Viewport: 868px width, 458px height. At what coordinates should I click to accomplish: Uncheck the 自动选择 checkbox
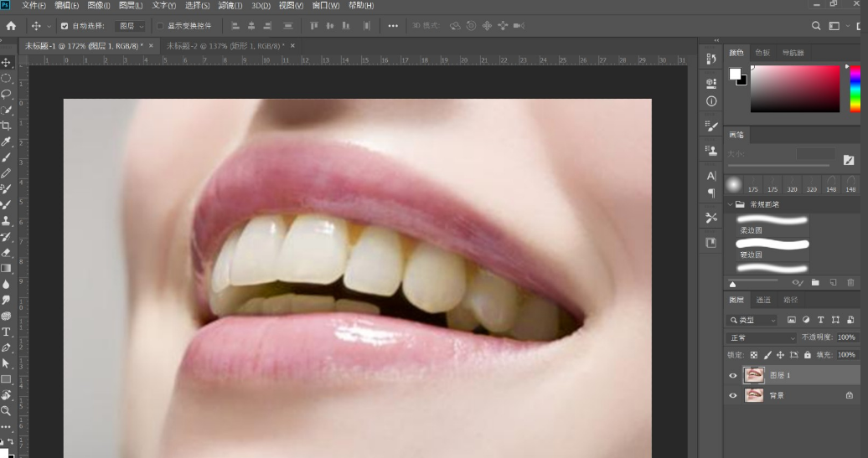(x=65, y=26)
